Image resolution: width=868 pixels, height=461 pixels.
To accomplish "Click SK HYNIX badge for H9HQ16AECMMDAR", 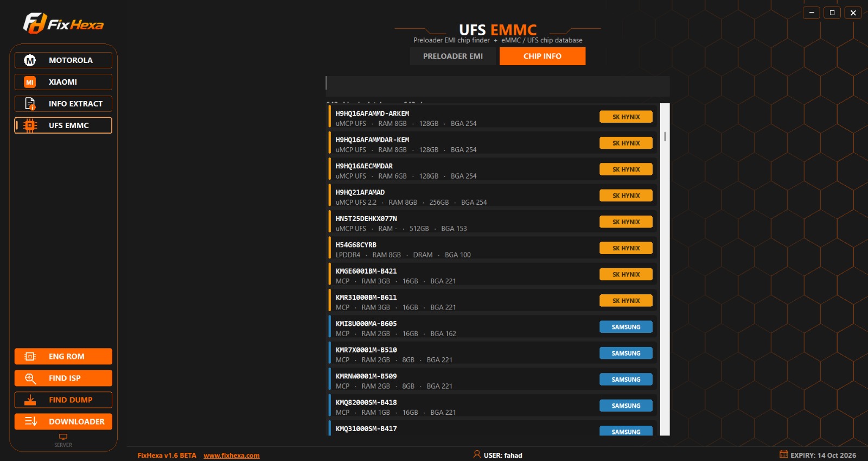I will pyautogui.click(x=626, y=169).
